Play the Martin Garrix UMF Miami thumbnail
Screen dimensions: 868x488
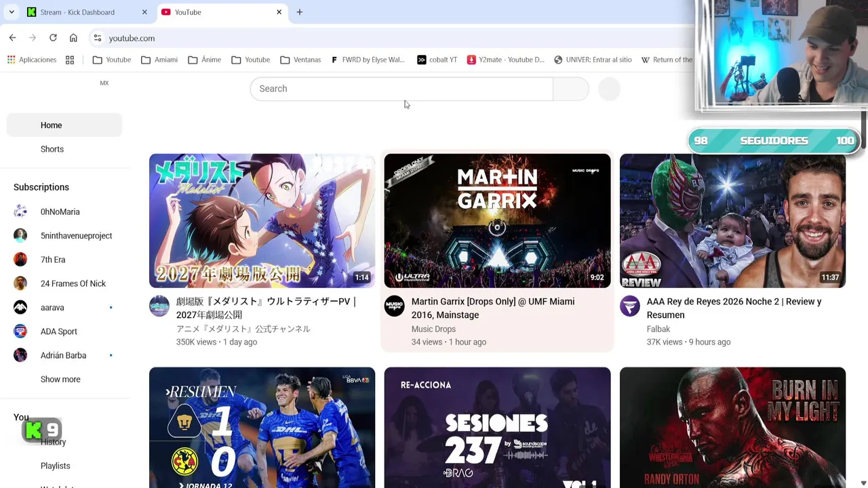coord(497,221)
